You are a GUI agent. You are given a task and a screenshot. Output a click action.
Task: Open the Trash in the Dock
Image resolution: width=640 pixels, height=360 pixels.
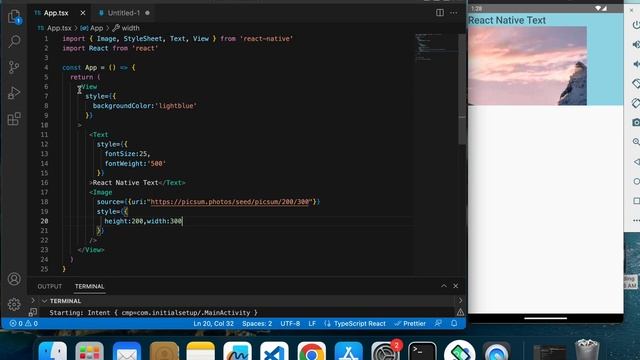pyautogui.click(x=587, y=350)
